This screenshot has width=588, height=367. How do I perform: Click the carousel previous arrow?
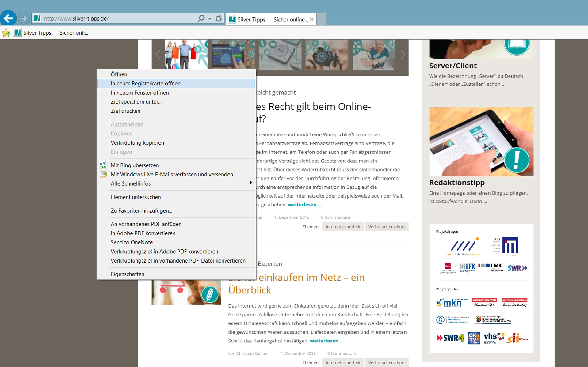pyautogui.click(x=158, y=55)
